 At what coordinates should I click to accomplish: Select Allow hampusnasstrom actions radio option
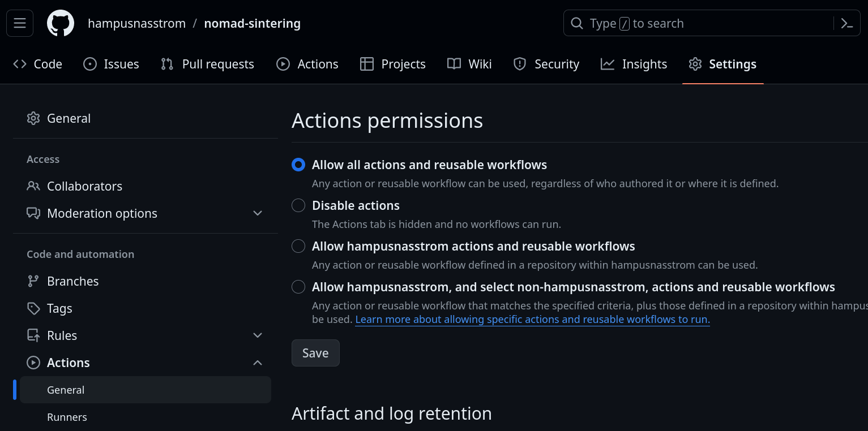pos(298,246)
